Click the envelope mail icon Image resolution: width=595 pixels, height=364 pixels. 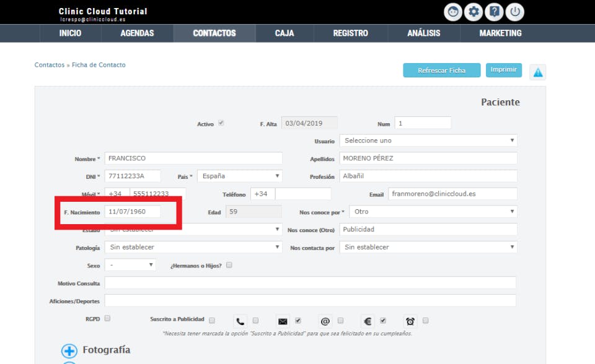[x=283, y=321]
